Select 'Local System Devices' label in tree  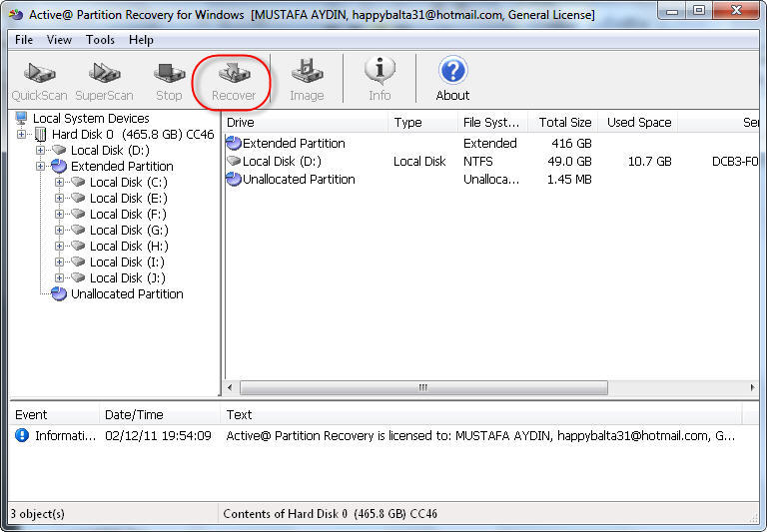pyautogui.click(x=91, y=119)
